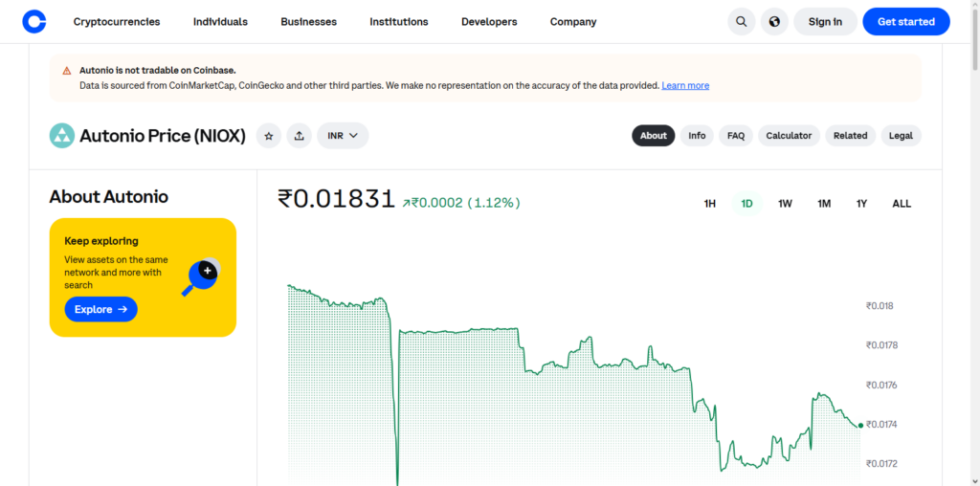Open the search magnifier icon

(742, 22)
